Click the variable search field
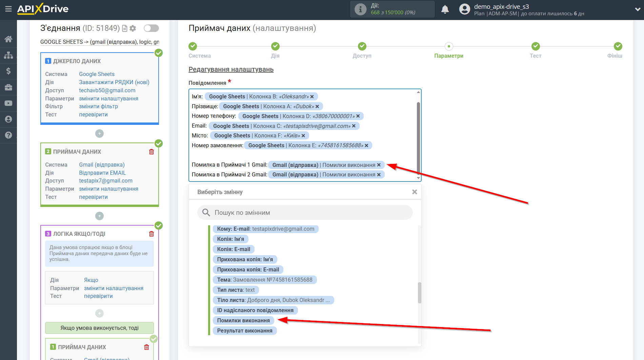This screenshot has height=360, width=644. 305,212
